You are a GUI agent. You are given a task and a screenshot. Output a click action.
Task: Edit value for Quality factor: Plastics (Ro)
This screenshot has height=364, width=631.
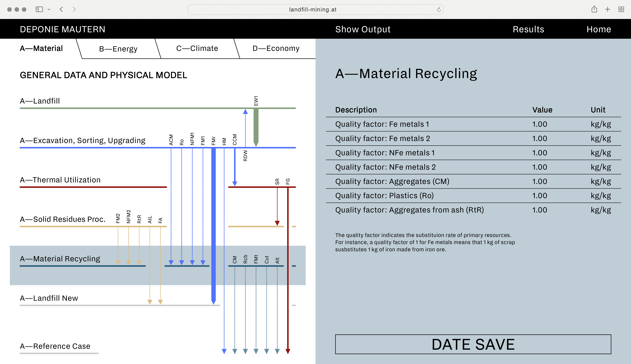[540, 196]
